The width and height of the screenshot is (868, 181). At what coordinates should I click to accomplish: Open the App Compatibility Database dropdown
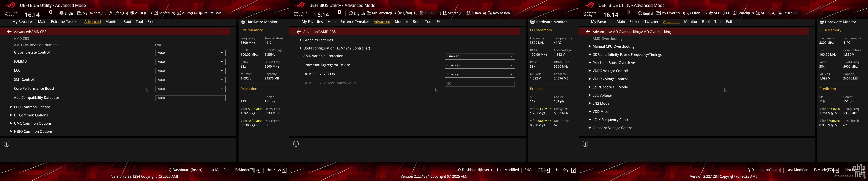click(190, 98)
